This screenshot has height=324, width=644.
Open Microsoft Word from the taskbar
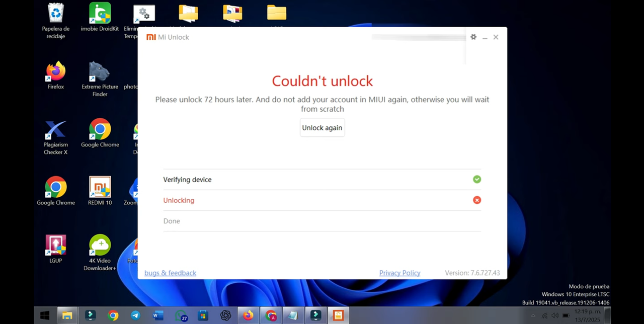[x=158, y=315]
